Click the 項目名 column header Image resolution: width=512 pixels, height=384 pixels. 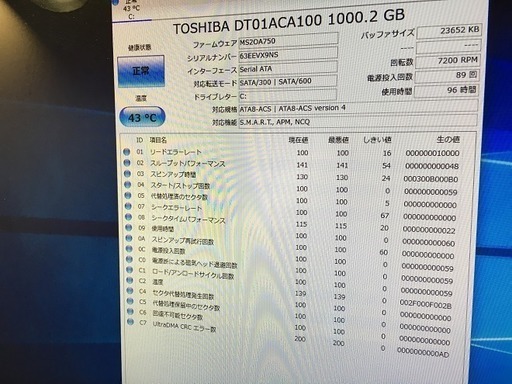[158, 140]
